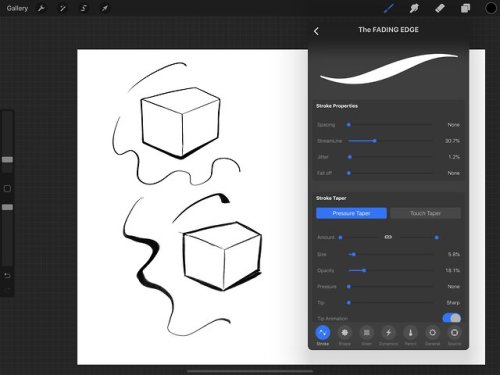Click the brush stroke preview

tap(388, 69)
